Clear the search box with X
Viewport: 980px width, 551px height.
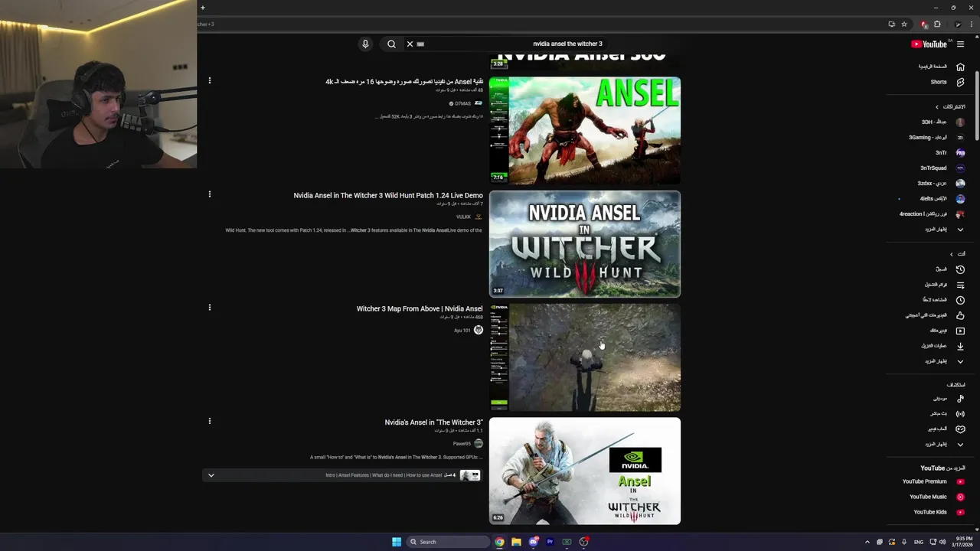pos(410,44)
